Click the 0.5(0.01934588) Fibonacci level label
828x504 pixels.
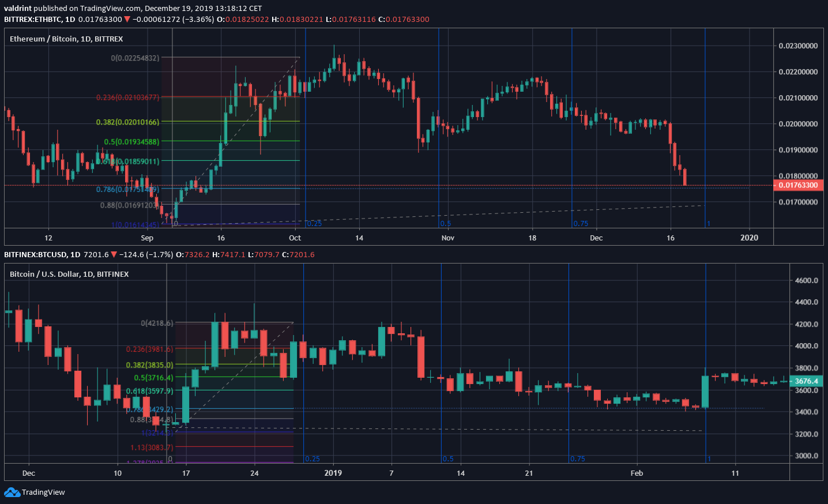pyautogui.click(x=131, y=142)
